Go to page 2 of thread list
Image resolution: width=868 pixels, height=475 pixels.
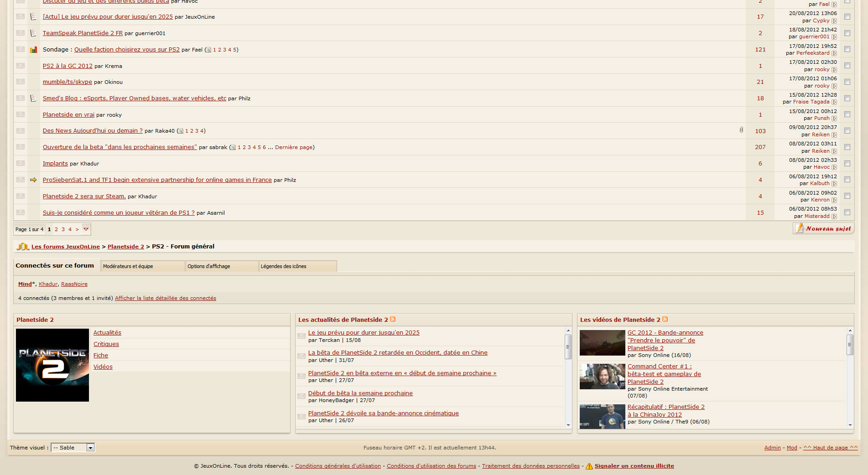coord(56,229)
